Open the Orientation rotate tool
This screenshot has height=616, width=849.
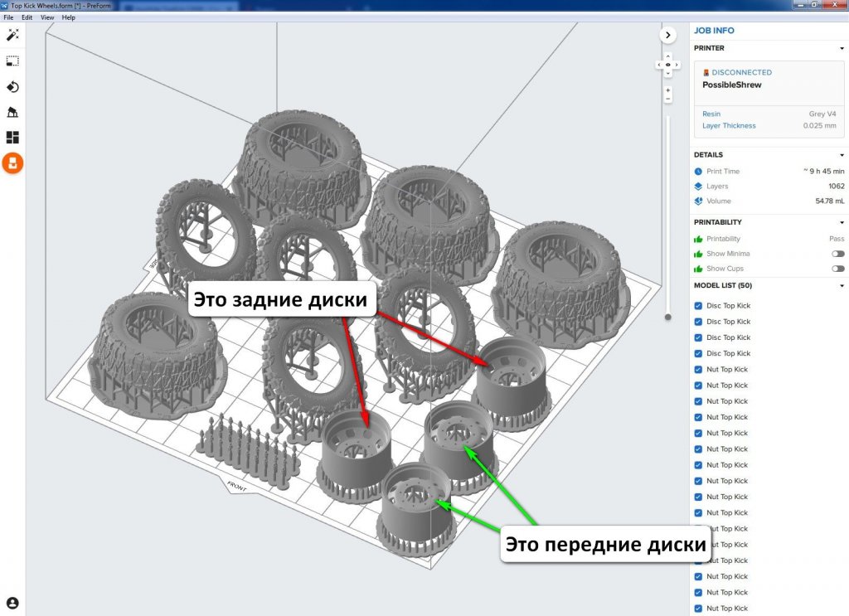click(12, 86)
